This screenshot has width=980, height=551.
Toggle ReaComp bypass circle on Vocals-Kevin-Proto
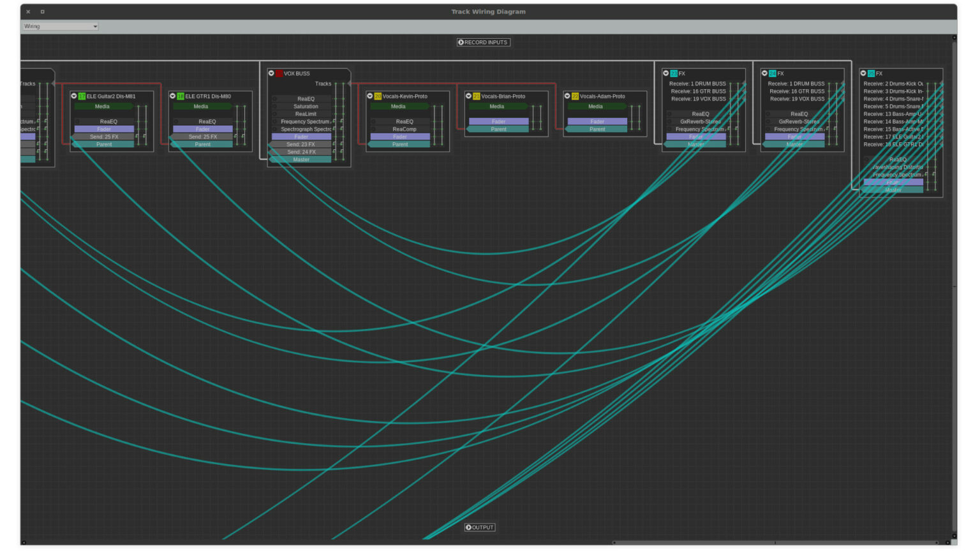point(373,129)
